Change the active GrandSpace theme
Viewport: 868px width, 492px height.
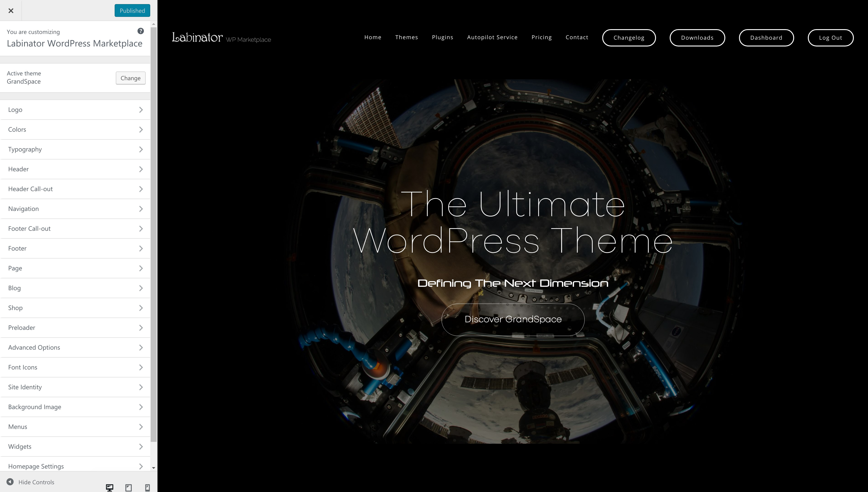pos(131,78)
